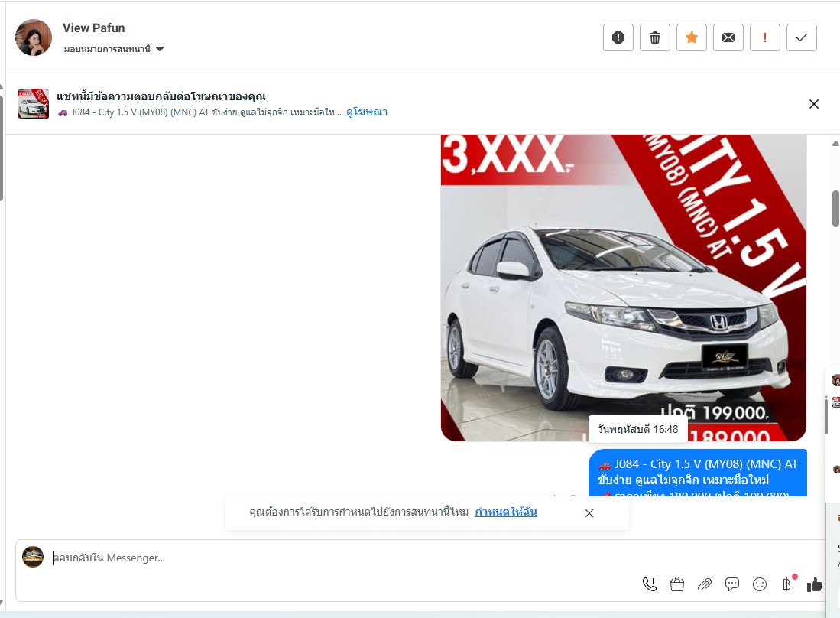Dismiss the assignment prompt with the X
Screen dimensions: 840x618
click(x=589, y=513)
